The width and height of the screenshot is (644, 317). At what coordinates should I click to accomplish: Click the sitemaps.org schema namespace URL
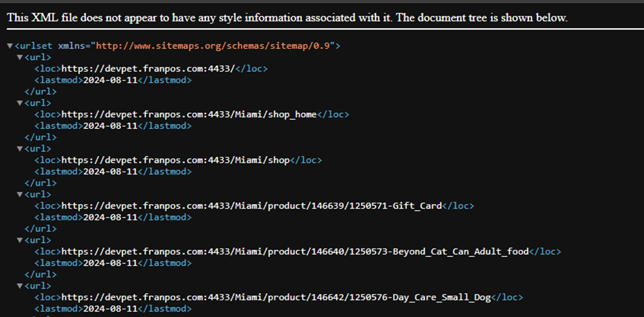pos(213,46)
